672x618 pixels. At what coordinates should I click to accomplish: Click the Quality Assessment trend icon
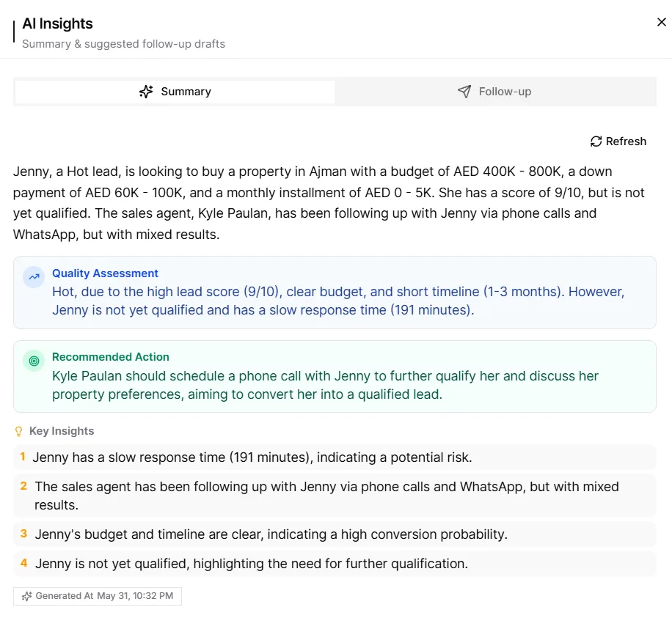(x=34, y=276)
